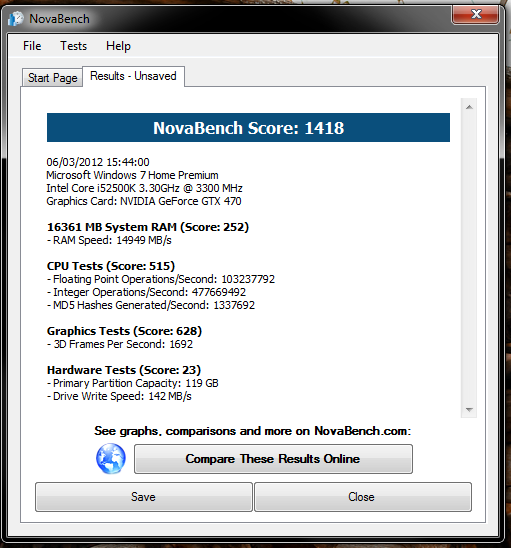511x548 pixels.
Task: Click the Close button at bottom
Action: (x=363, y=497)
